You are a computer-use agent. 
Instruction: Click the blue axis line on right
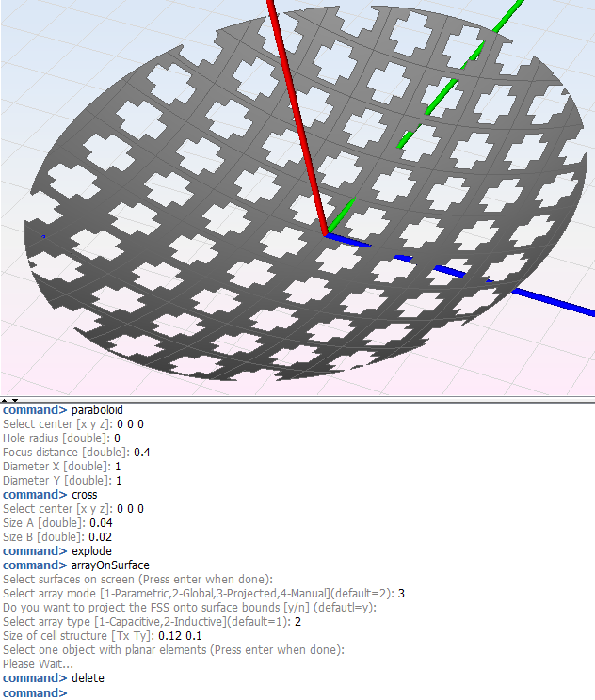coord(508,290)
